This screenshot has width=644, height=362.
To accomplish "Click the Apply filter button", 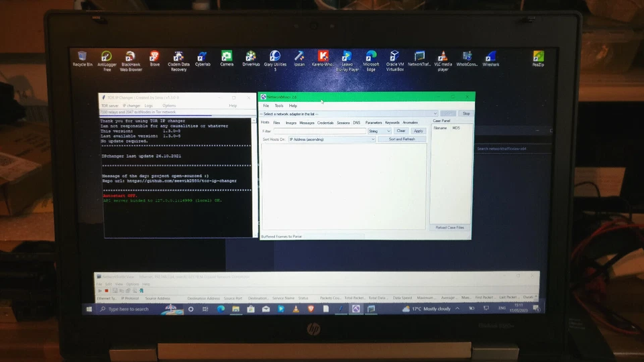I will point(418,131).
